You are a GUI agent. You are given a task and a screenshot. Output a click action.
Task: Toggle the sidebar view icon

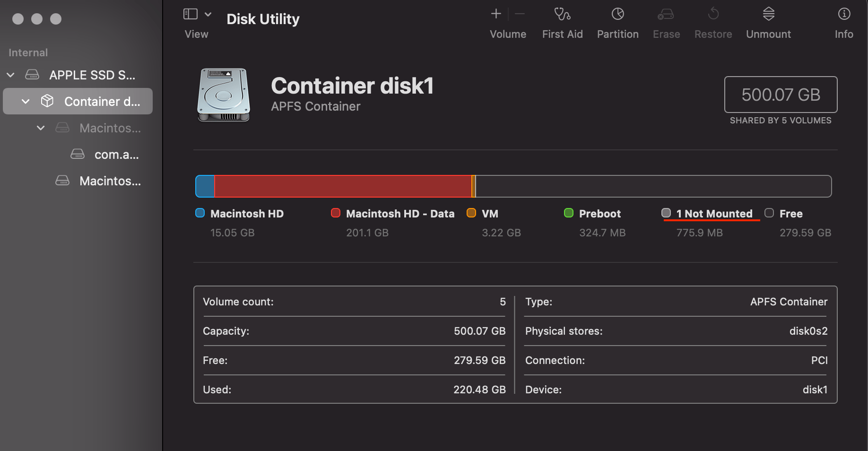[191, 14]
